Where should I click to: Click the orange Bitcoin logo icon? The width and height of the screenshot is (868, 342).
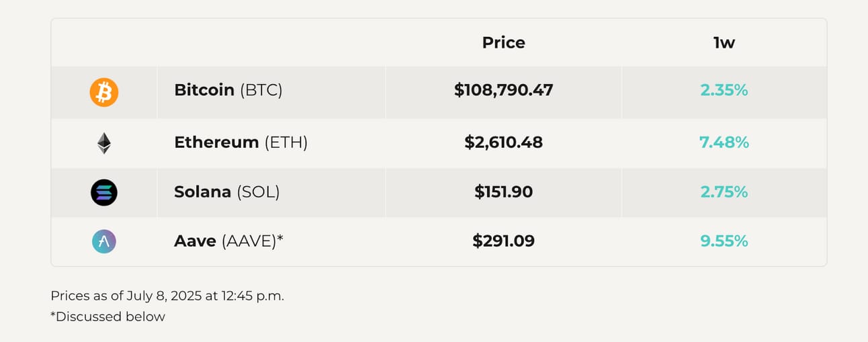pyautogui.click(x=104, y=93)
